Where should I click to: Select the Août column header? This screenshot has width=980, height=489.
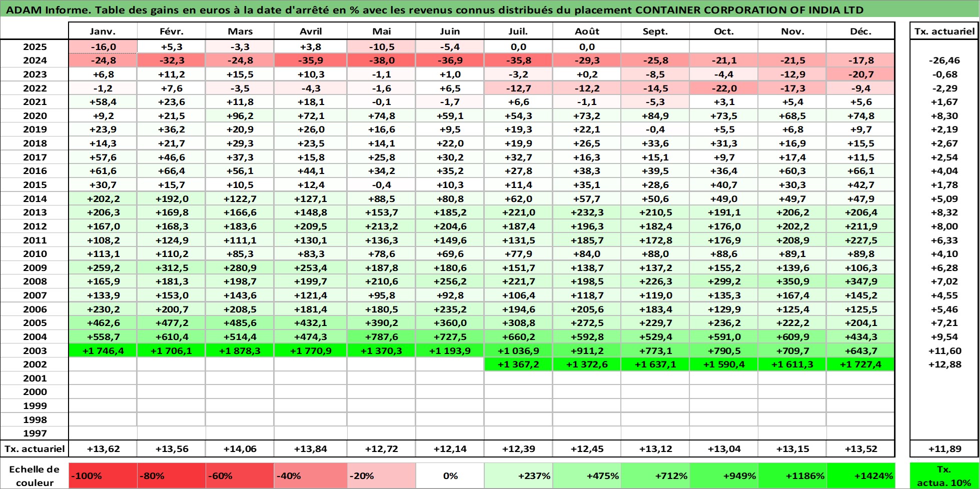[587, 31]
